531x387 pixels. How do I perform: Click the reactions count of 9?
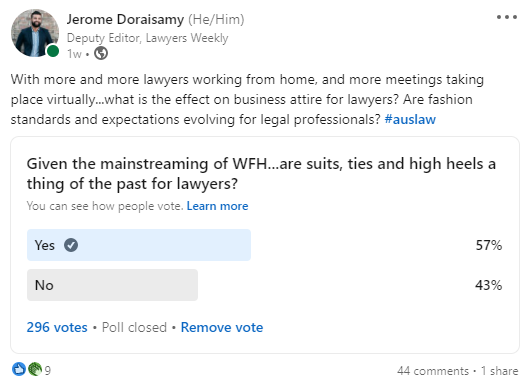(x=48, y=370)
